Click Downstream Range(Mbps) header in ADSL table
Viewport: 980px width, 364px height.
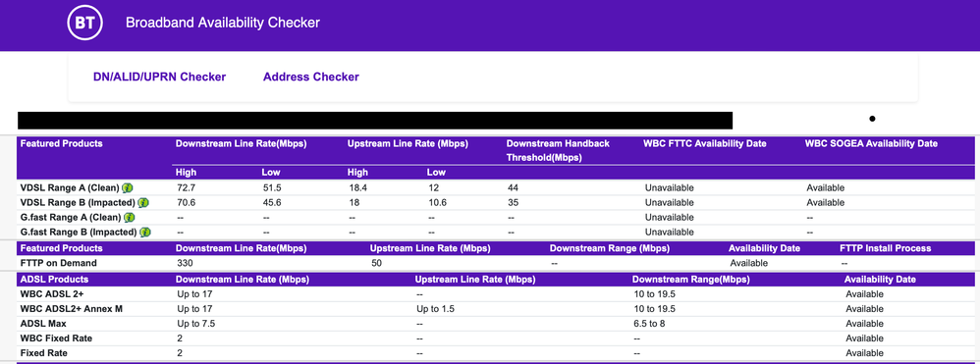tap(690, 279)
